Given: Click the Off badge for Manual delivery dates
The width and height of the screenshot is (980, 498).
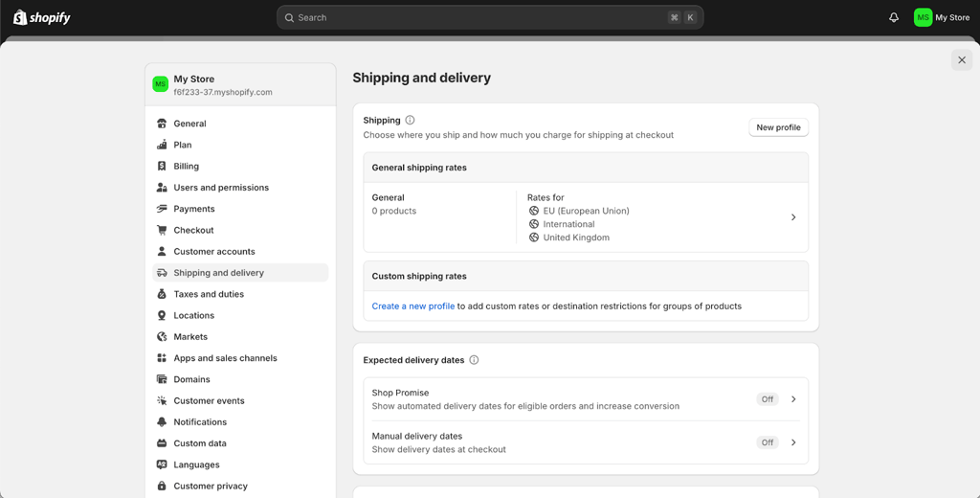Looking at the screenshot, I should [x=768, y=442].
